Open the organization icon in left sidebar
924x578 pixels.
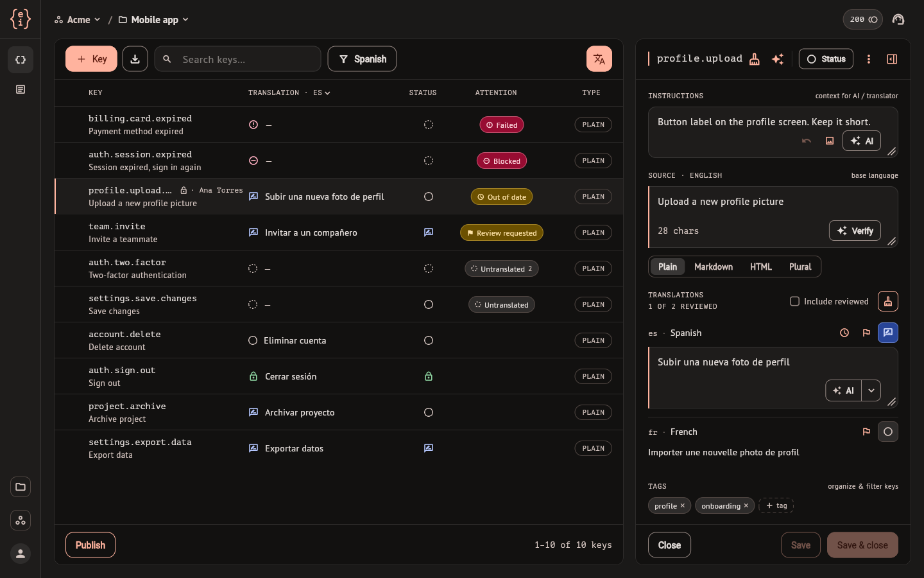coord(21,520)
